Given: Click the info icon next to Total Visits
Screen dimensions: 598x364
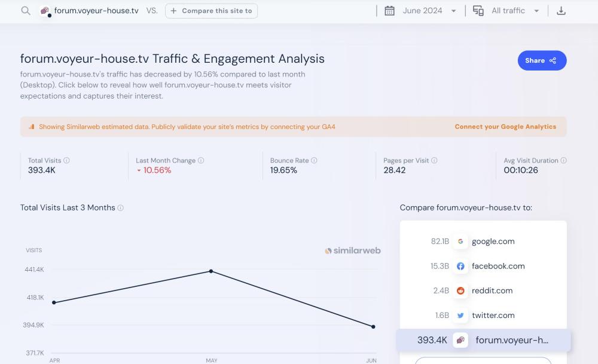Looking at the screenshot, I should tap(67, 161).
